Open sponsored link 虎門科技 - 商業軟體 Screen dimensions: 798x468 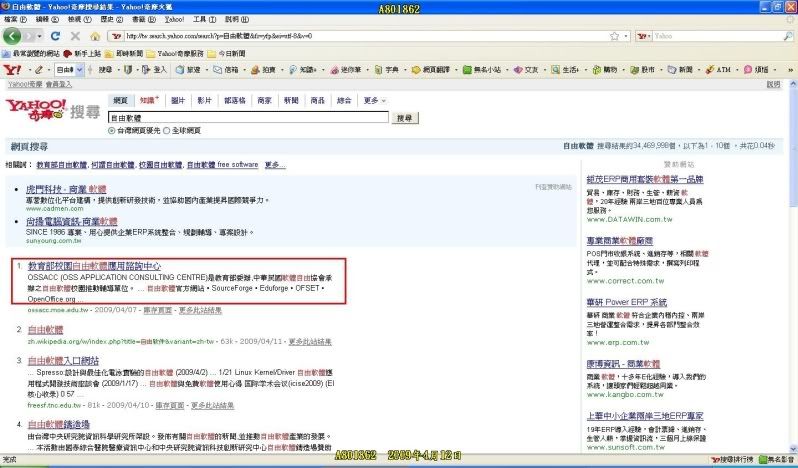point(66,189)
